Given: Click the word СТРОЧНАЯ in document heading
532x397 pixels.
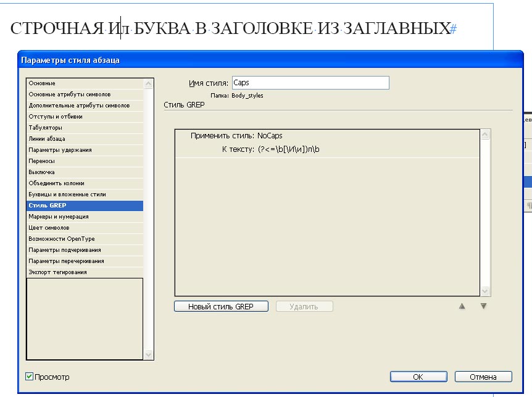Looking at the screenshot, I should (x=57, y=28).
